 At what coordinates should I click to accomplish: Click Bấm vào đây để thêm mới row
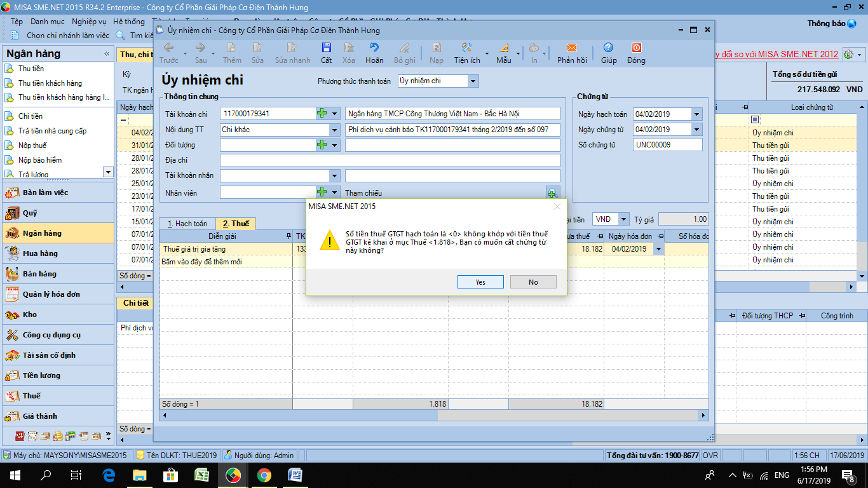click(x=434, y=262)
